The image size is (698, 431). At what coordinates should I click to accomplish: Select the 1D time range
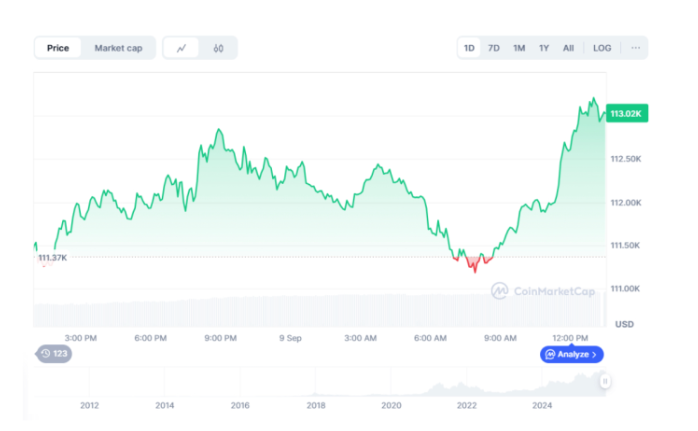(469, 48)
